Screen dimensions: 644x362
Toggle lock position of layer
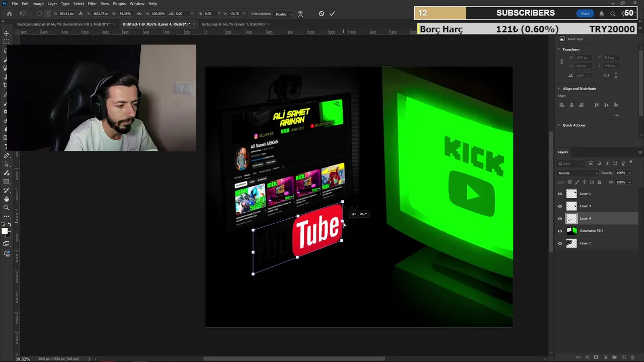pos(584,182)
